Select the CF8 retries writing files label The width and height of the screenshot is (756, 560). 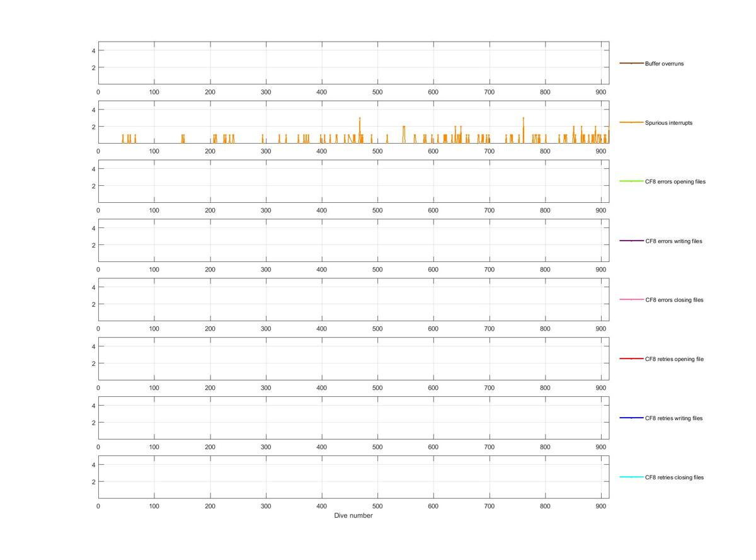pos(673,418)
